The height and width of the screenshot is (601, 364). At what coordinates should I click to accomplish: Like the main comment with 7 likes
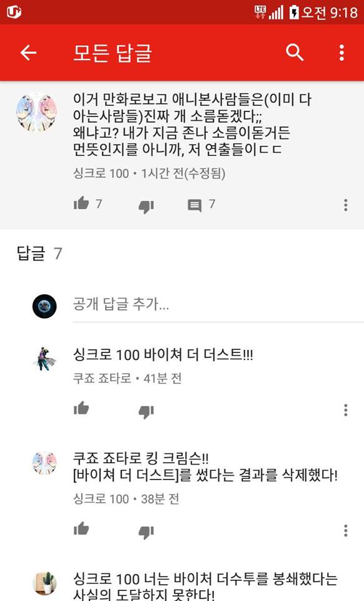point(81,203)
